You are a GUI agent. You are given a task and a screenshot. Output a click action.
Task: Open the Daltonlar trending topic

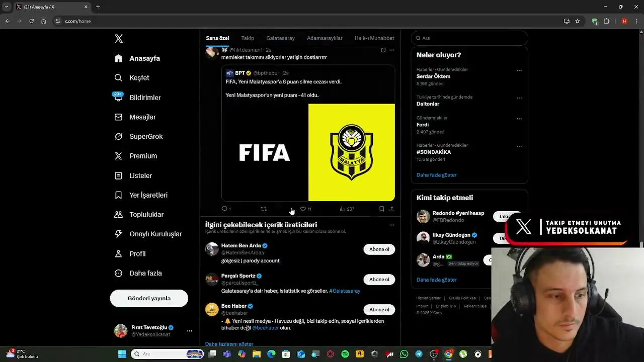point(428,104)
